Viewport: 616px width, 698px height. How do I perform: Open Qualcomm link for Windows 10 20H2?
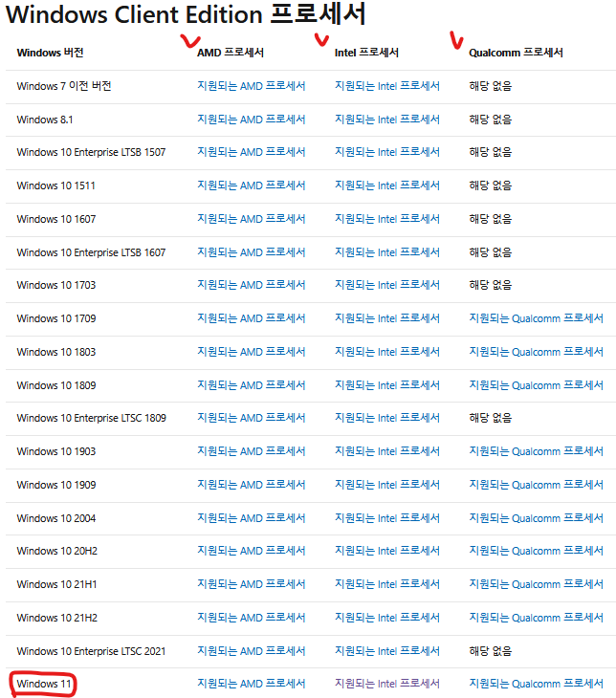click(x=536, y=551)
